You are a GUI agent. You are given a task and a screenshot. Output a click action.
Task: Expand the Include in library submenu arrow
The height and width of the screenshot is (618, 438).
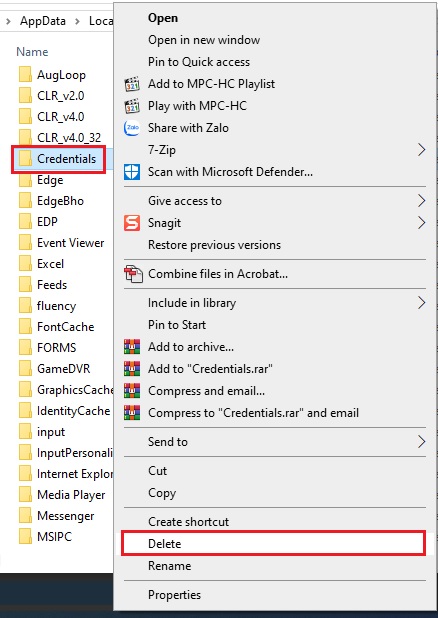(x=421, y=303)
